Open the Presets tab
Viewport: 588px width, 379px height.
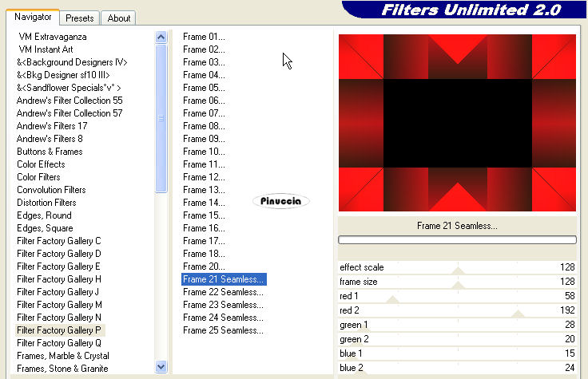point(80,18)
